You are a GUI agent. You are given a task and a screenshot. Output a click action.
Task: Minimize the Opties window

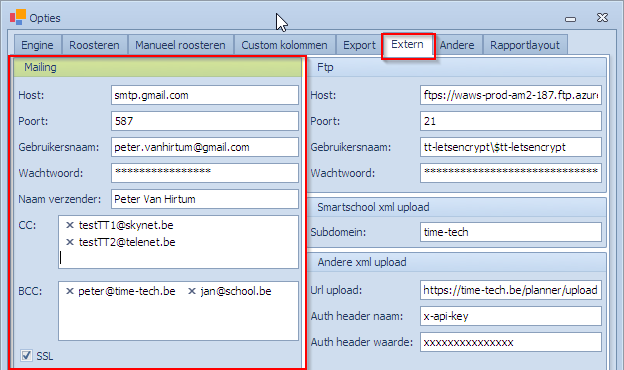coord(570,19)
